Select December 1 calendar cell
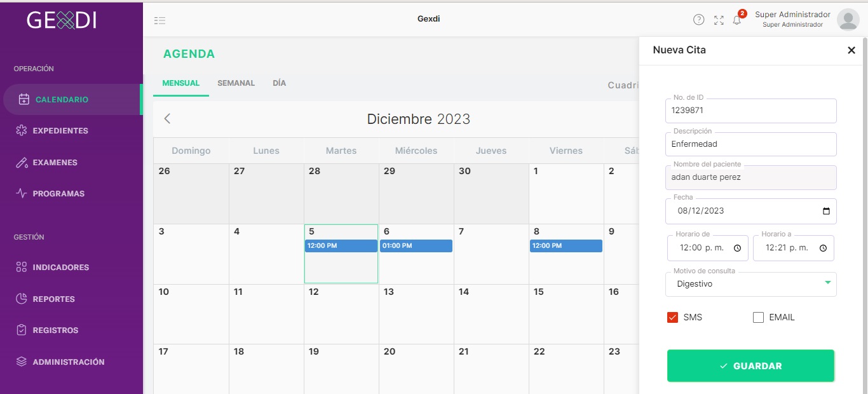The height and width of the screenshot is (394, 868). pyautogui.click(x=566, y=193)
